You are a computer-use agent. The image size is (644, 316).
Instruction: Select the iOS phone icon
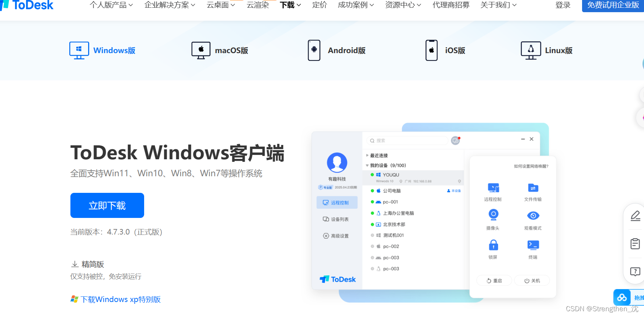(x=431, y=51)
